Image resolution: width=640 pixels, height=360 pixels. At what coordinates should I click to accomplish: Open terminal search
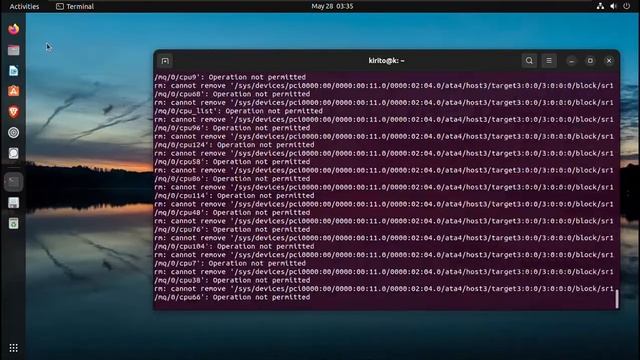pyautogui.click(x=529, y=61)
